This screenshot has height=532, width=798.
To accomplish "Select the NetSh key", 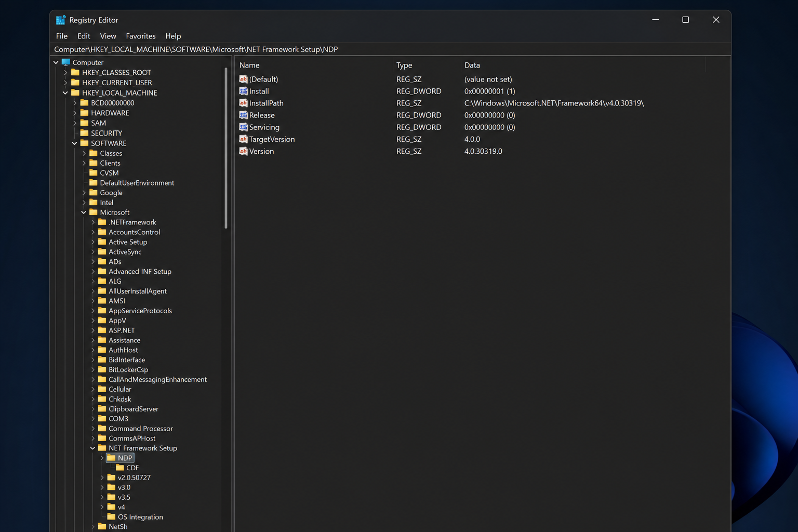I will click(x=118, y=526).
